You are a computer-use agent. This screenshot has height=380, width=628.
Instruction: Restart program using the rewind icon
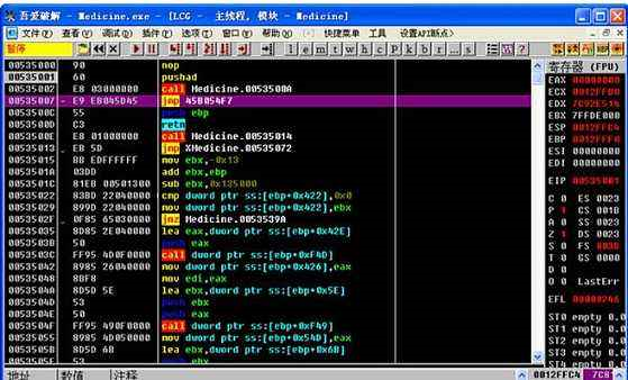coord(99,49)
